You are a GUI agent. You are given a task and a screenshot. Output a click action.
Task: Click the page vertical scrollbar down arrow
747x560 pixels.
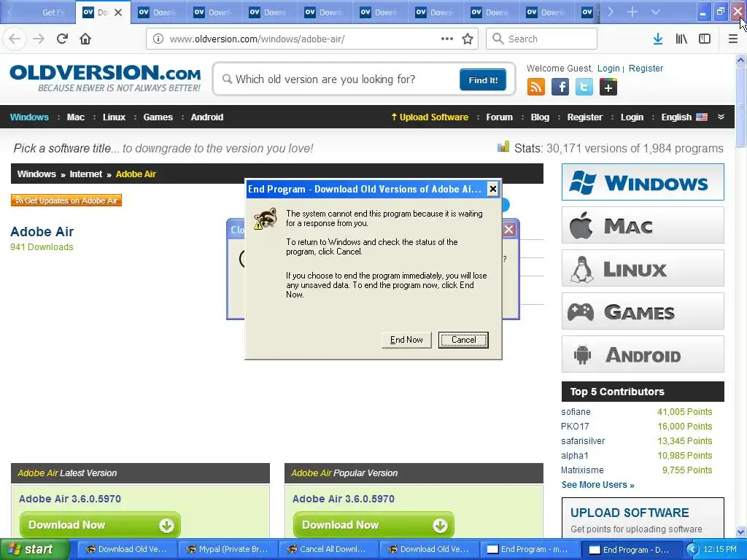741,532
